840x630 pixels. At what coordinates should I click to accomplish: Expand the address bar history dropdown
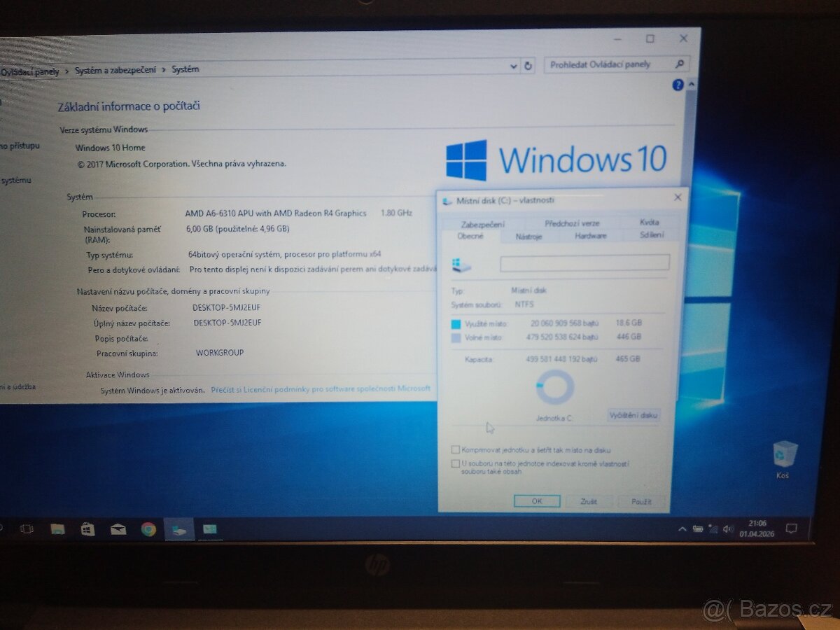514,66
